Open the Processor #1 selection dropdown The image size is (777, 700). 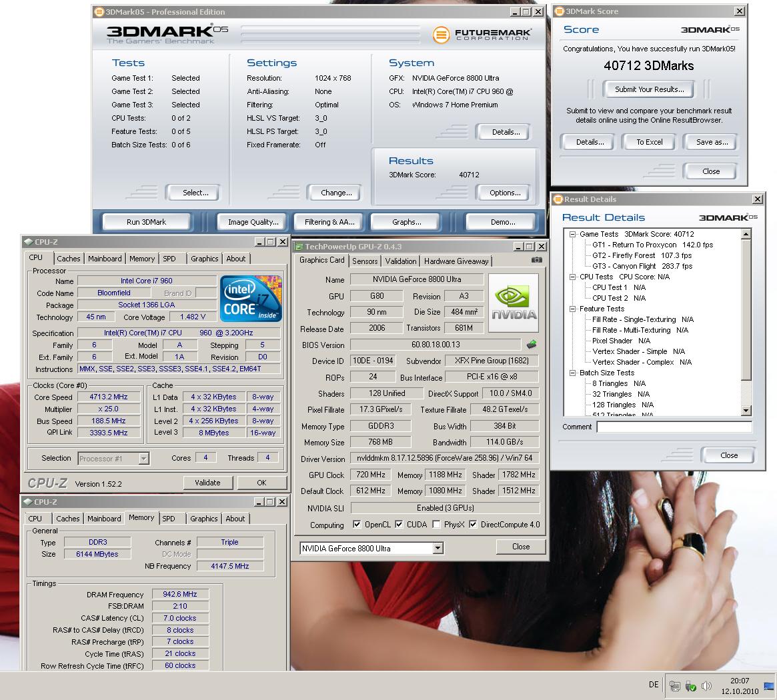143,458
